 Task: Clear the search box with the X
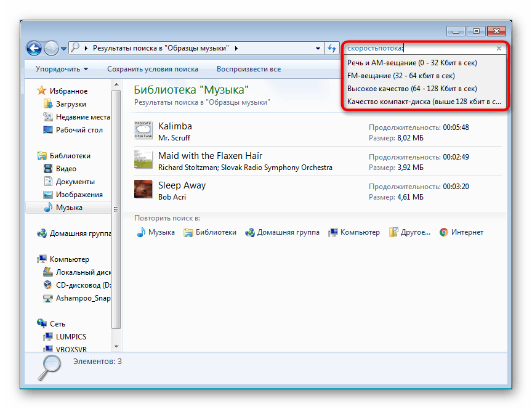click(499, 48)
